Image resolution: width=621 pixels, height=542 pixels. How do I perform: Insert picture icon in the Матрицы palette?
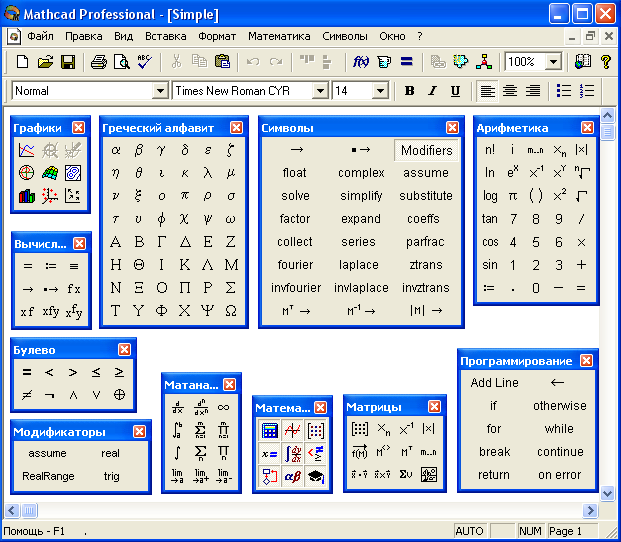coord(429,474)
